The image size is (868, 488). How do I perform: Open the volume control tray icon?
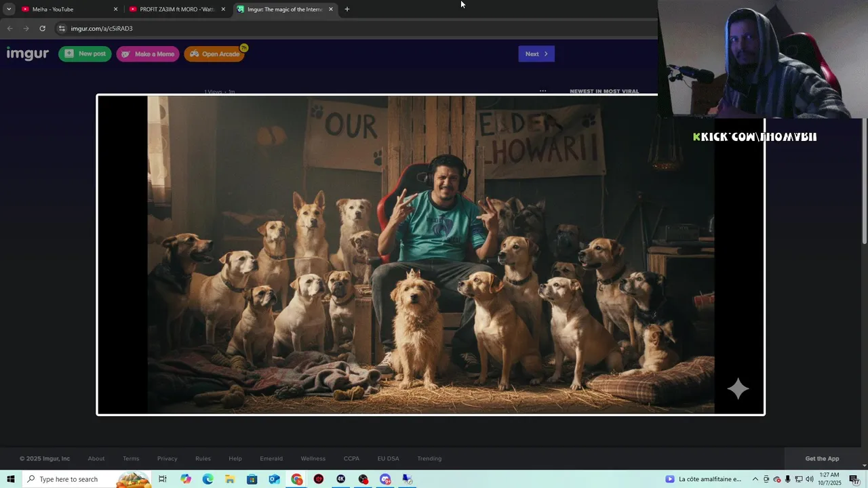(810, 479)
